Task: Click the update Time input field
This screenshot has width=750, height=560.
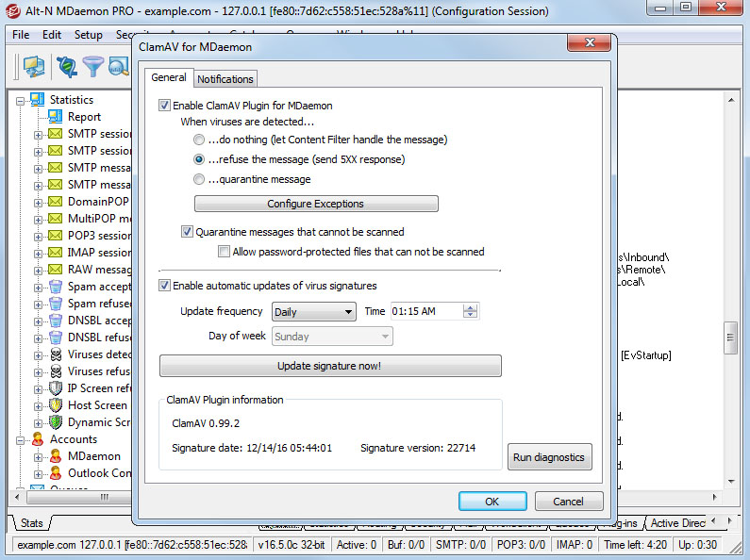Action: (x=426, y=311)
